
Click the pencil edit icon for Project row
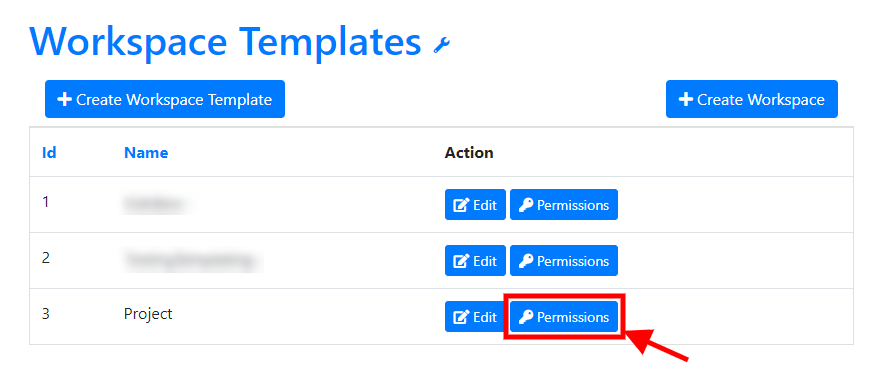pyautogui.click(x=461, y=317)
